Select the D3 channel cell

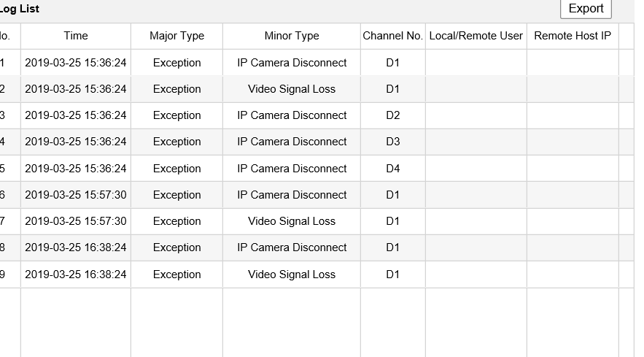coord(393,142)
